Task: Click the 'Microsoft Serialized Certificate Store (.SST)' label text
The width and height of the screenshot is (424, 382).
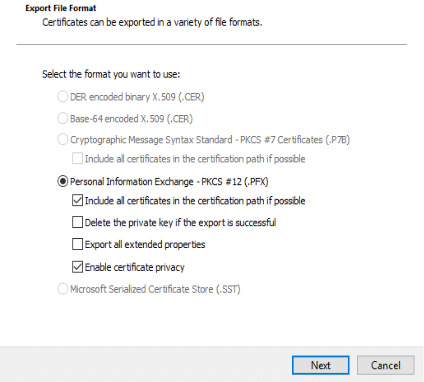Action: pos(155,289)
